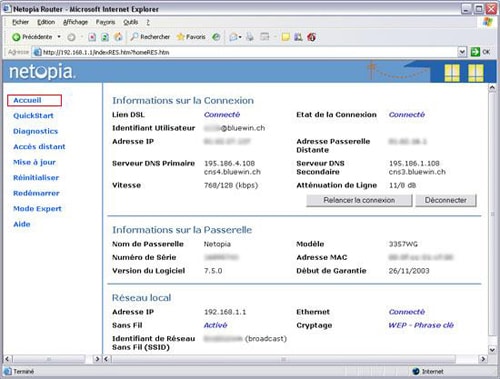Image resolution: width=500 pixels, height=379 pixels.
Task: Click main pane horizontal scroll right arrow
Action: point(483,359)
